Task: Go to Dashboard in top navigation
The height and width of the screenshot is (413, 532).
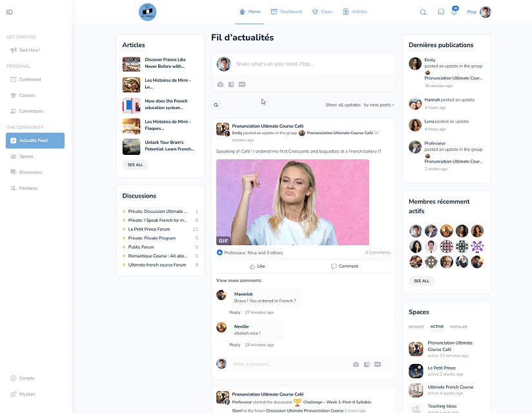Action: coord(286,12)
